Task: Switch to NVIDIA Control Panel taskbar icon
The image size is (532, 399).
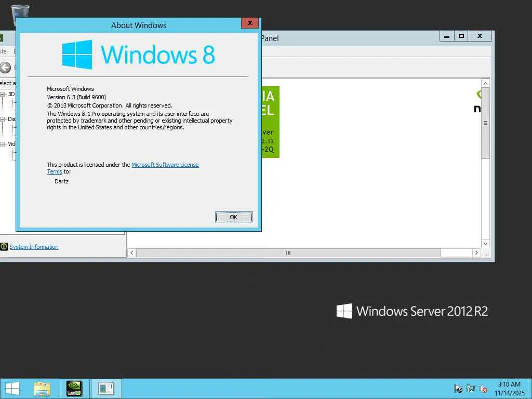Action: (74, 389)
